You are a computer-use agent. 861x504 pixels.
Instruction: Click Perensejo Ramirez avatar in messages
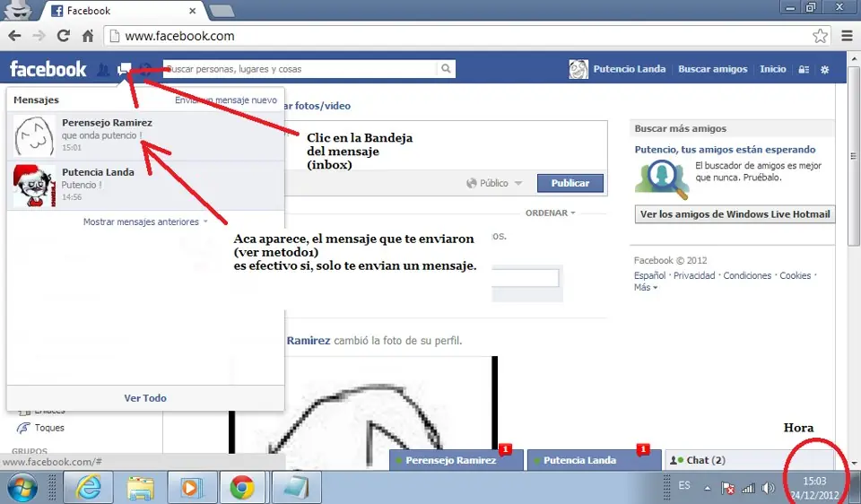pyautogui.click(x=34, y=136)
